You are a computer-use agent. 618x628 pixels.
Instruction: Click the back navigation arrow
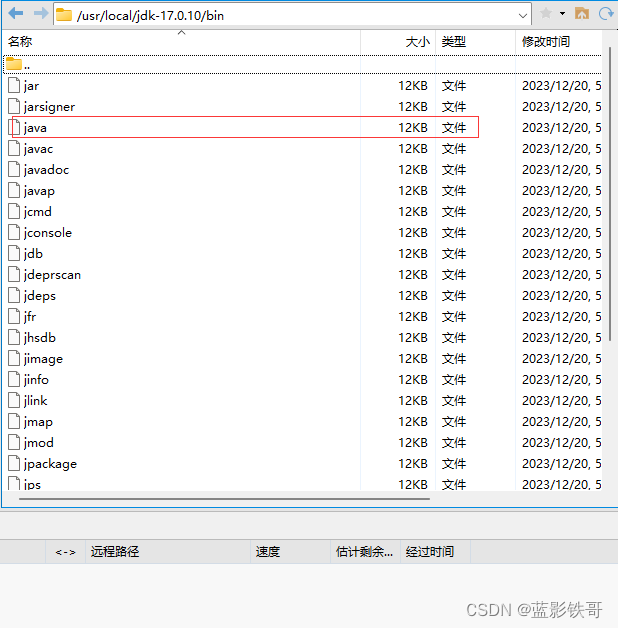[16, 14]
